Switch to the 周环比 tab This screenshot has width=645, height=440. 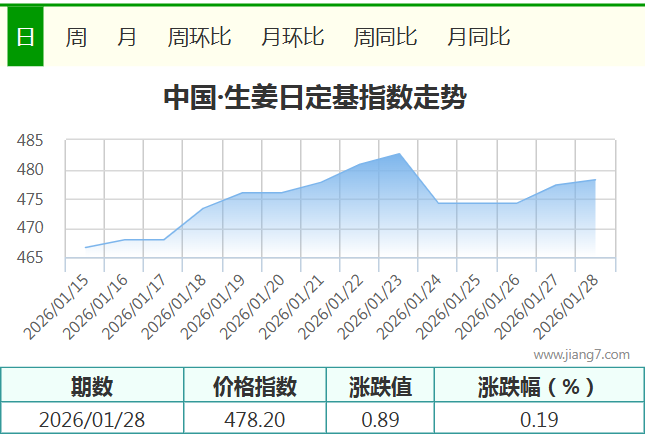coord(199,37)
